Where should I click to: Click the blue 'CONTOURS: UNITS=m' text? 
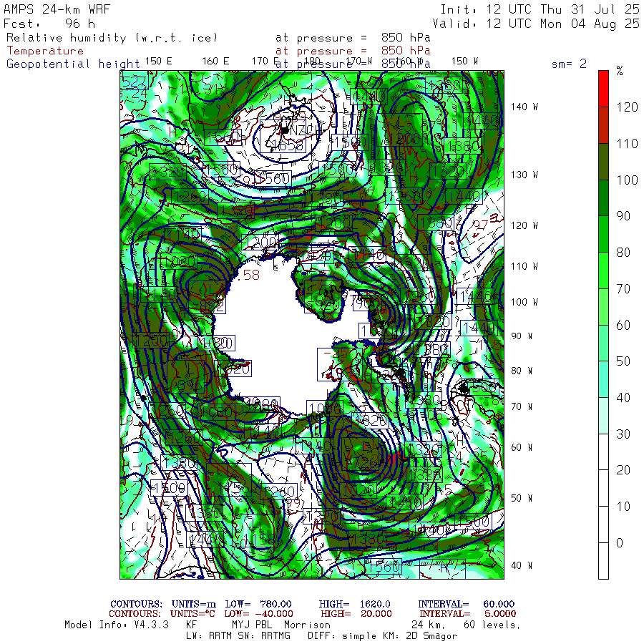[163, 604]
